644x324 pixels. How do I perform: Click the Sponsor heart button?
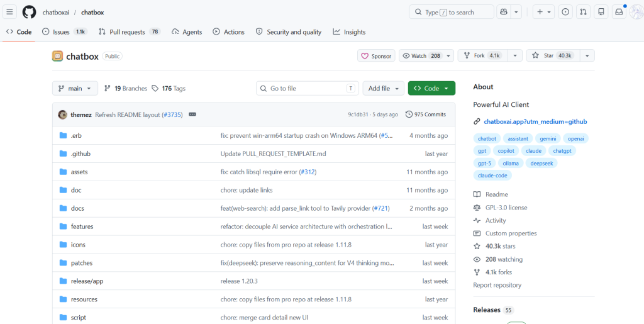(x=376, y=56)
